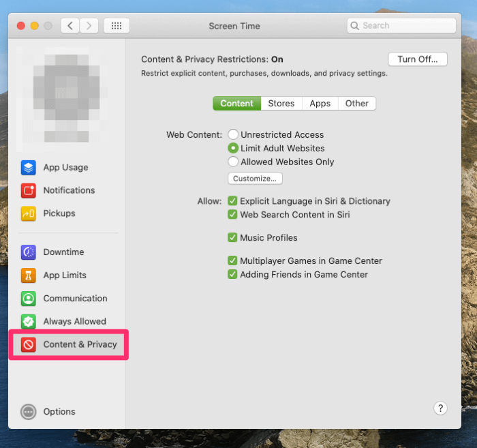Disable the Music Profiles checkbox
Screen dimensions: 477x448
click(x=232, y=237)
